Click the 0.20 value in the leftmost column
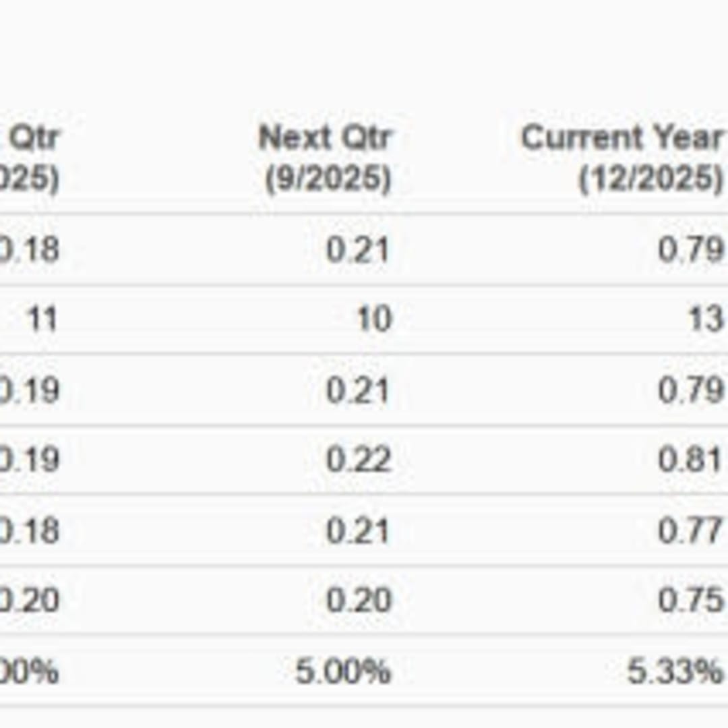Screen dimensions: 728x728 [29, 600]
